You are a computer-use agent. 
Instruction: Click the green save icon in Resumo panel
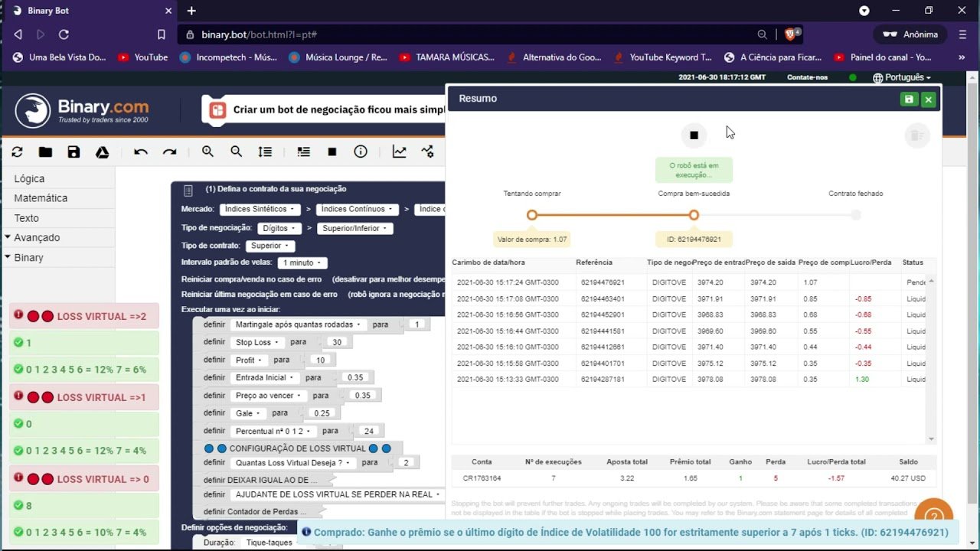coord(908,99)
